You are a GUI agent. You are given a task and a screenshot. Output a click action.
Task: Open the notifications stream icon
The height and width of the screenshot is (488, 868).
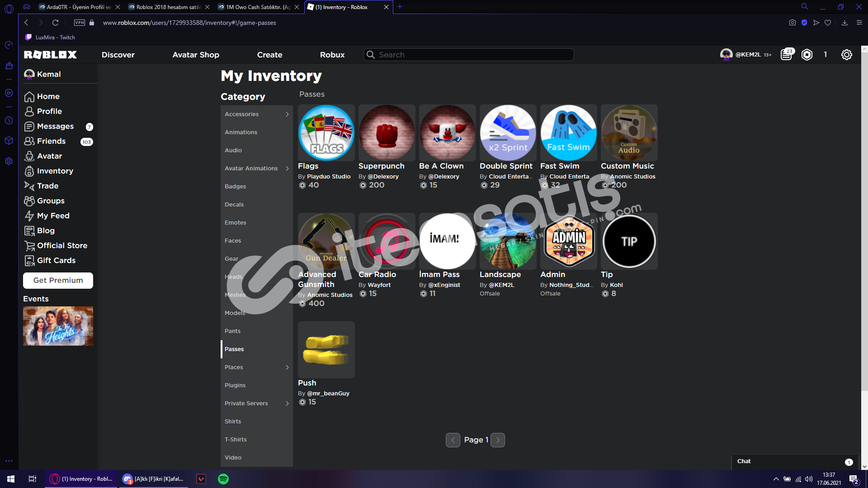click(787, 55)
